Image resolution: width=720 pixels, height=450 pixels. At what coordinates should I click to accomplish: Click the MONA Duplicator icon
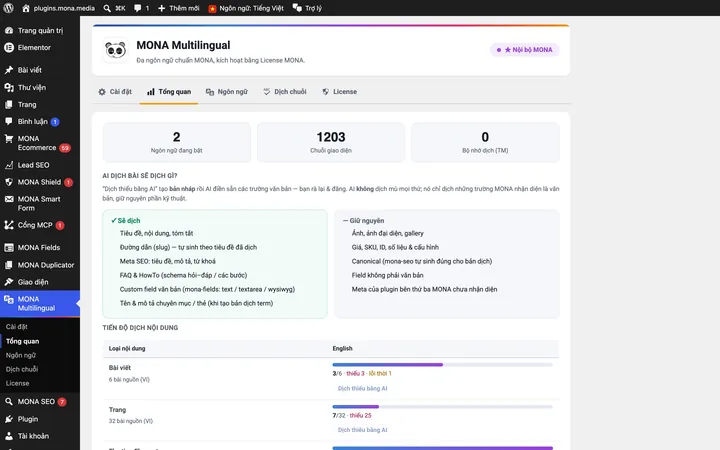9,265
